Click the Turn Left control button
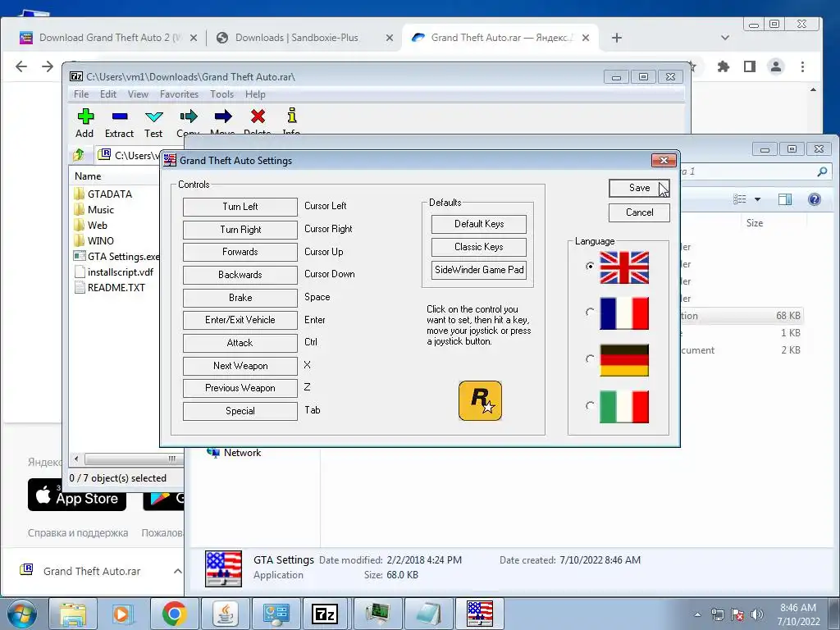The width and height of the screenshot is (840, 630). 240,207
